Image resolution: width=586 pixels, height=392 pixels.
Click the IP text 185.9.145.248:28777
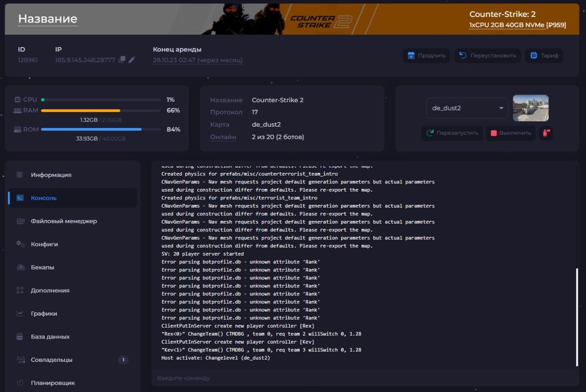[85, 60]
